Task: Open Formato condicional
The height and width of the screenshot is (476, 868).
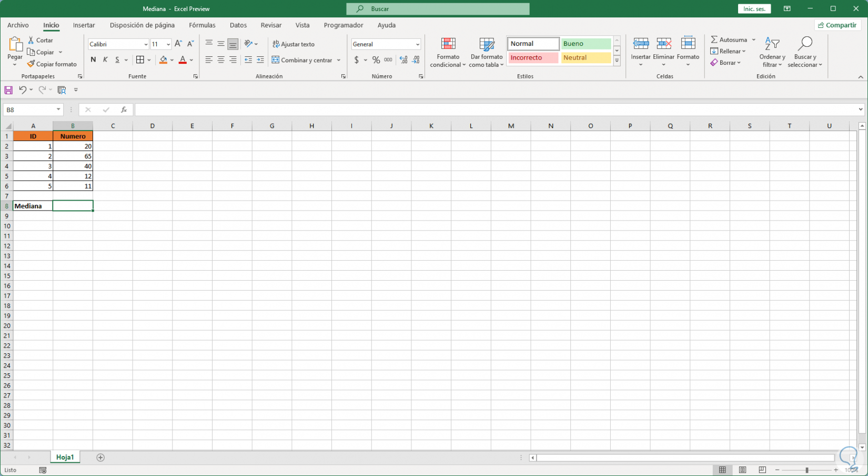Action: [x=448, y=52]
